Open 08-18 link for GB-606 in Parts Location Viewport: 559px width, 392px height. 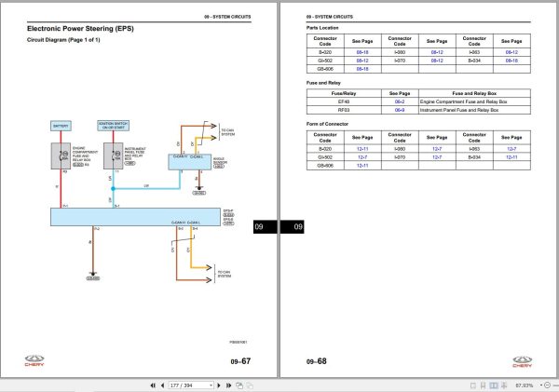pyautogui.click(x=362, y=69)
